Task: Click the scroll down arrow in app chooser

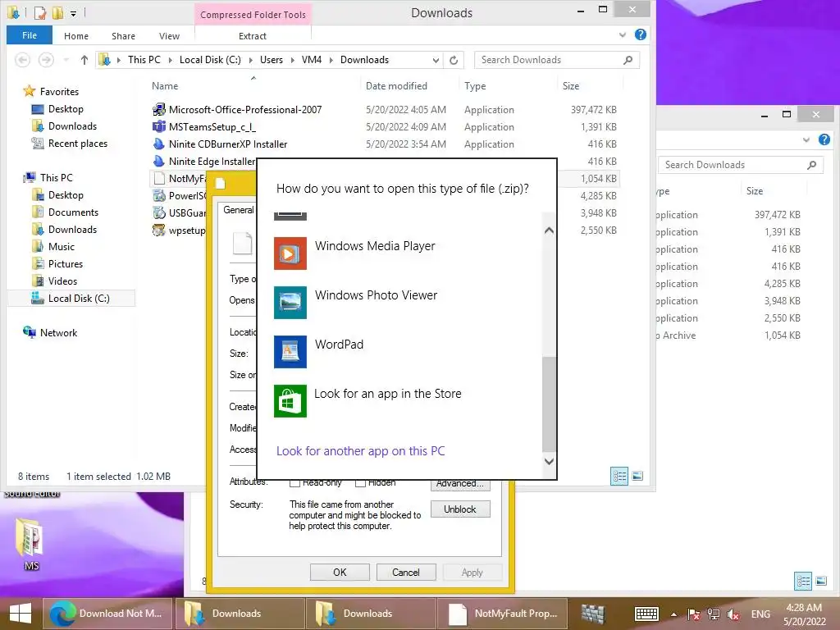Action: click(549, 461)
